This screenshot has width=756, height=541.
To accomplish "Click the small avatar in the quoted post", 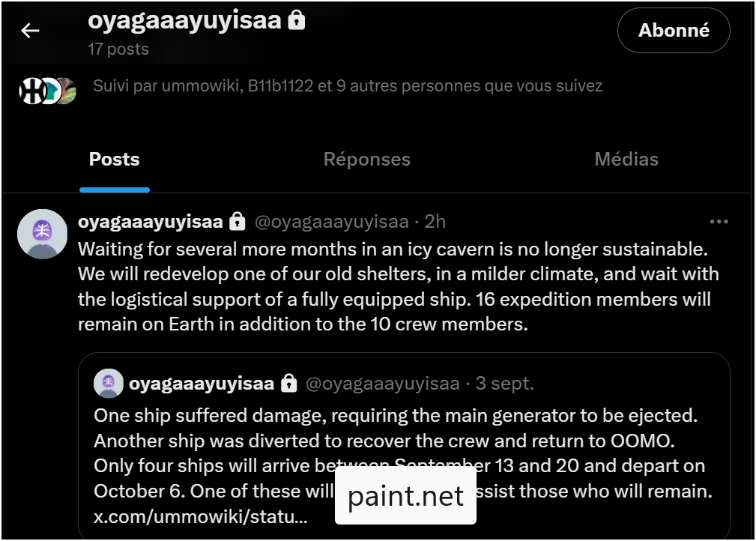I will [x=108, y=384].
